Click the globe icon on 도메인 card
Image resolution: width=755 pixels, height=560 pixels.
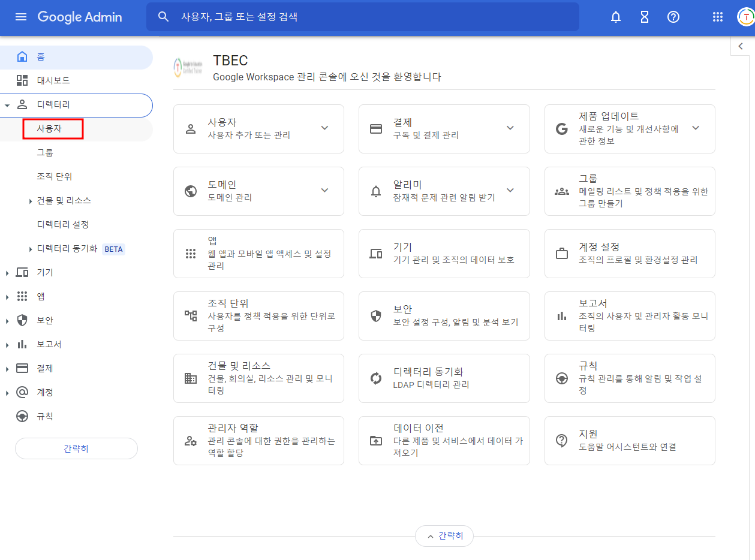(191, 191)
